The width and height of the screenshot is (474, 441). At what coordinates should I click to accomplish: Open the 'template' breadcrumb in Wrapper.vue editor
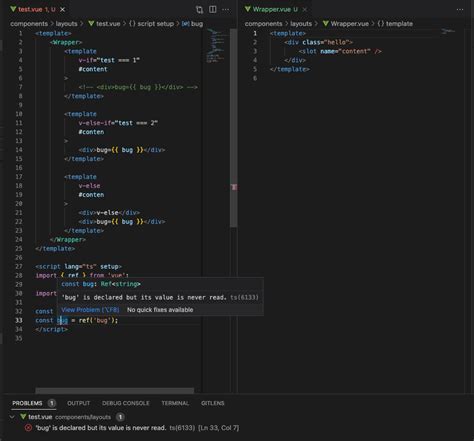395,24
